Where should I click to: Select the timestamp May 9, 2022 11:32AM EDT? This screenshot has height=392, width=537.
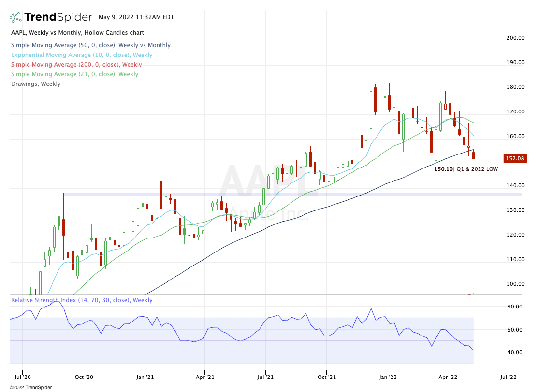click(x=136, y=17)
